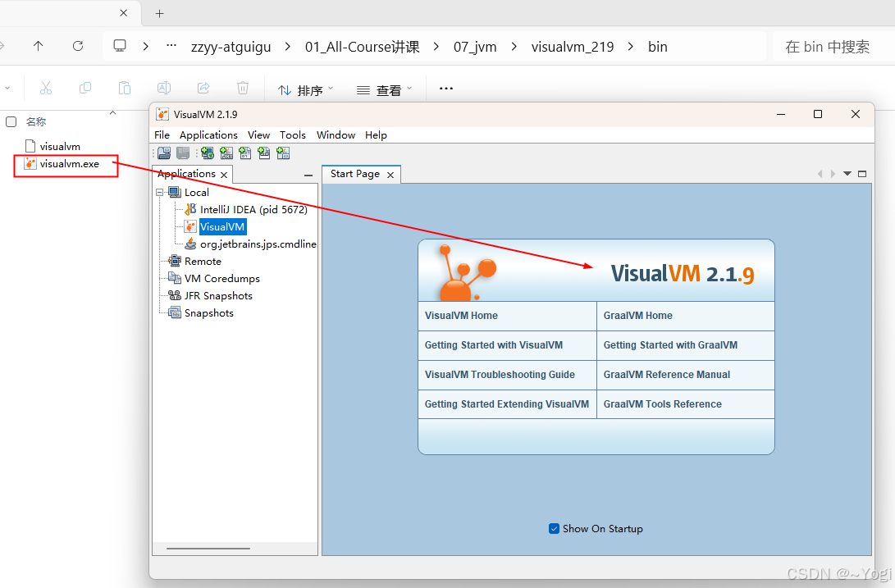Viewport: 895px width, 588px height.
Task: Open the View menu in VisualVM
Action: click(258, 134)
